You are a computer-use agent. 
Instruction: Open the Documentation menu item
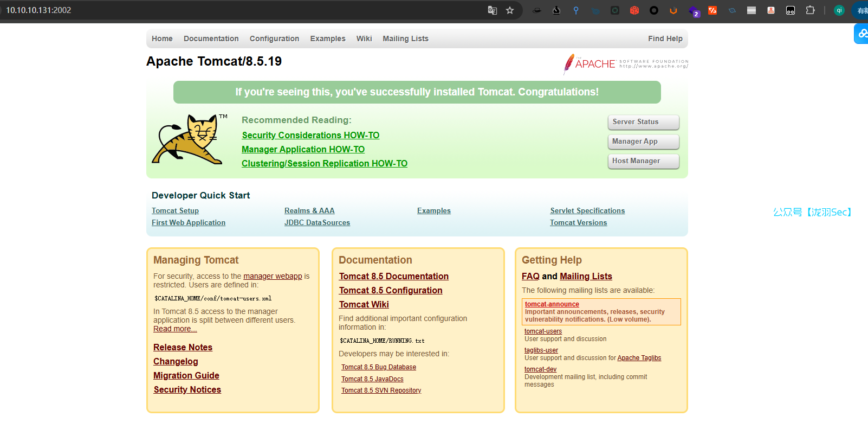(211, 39)
